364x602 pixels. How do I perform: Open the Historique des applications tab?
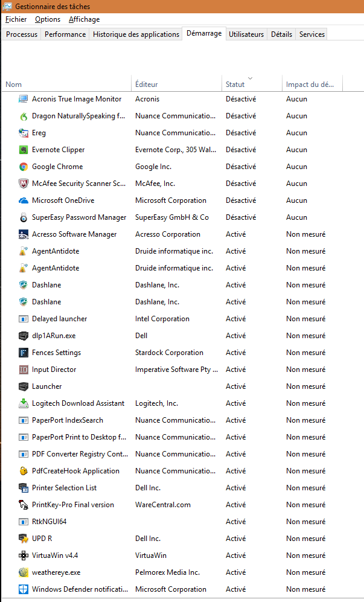(136, 34)
